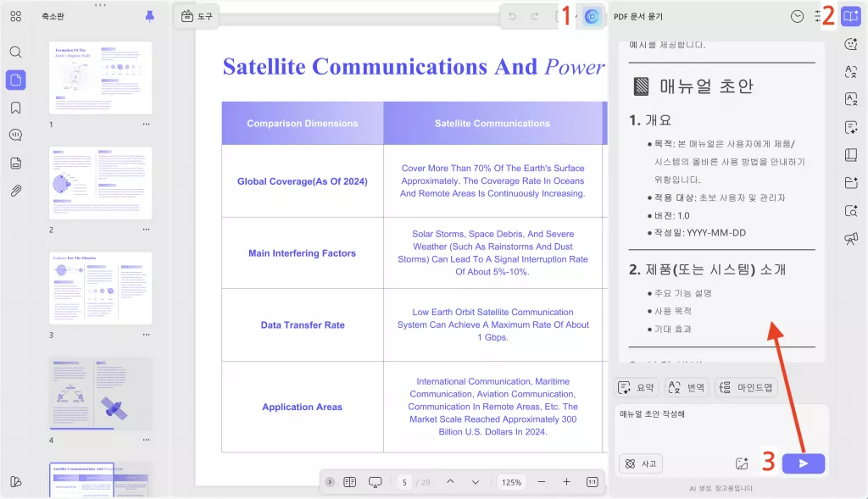This screenshot has width=868, height=499.
Task: Click the layers icon at sidebar bottom
Action: 15,481
